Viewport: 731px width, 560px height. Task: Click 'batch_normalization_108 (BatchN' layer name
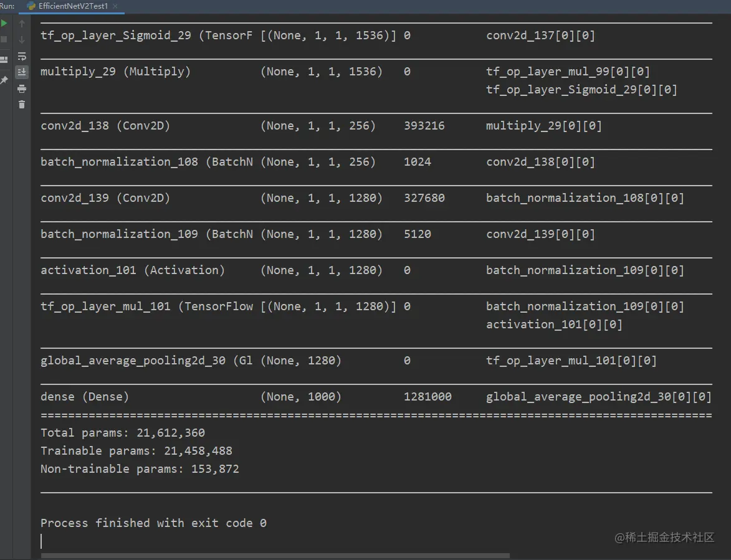click(147, 162)
